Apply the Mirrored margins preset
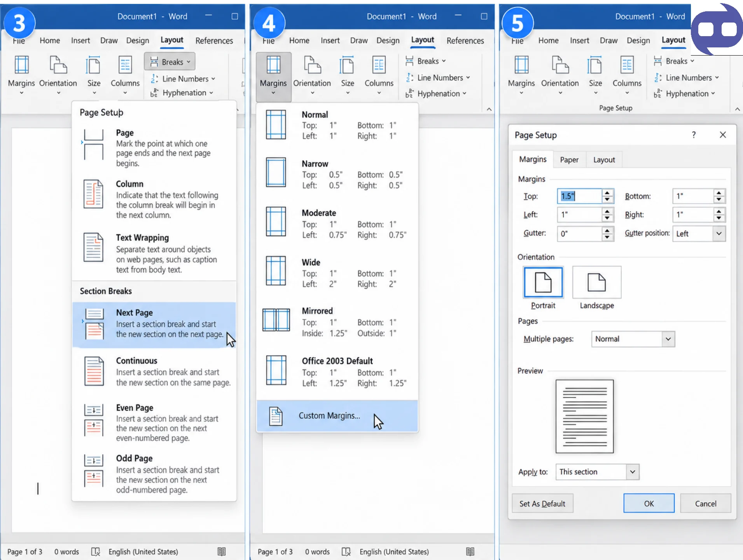 click(337, 322)
